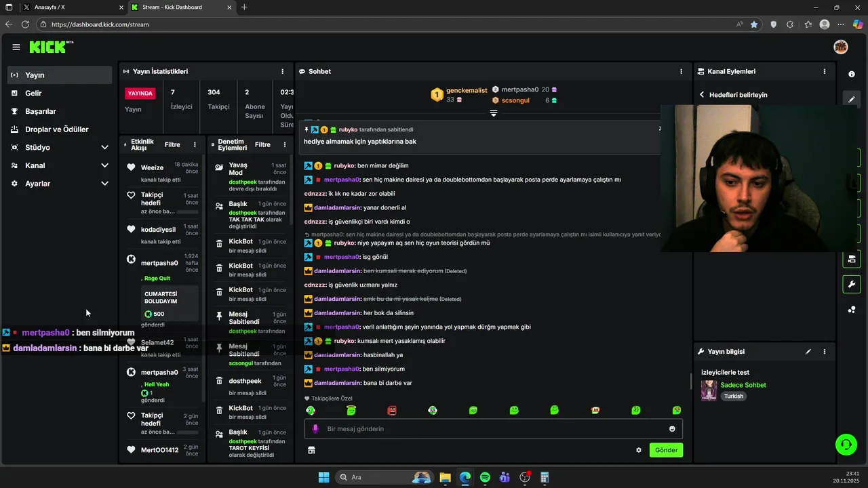Open Droplar ve Ödüller in sidebar
This screenshot has height=488, width=868.
(x=60, y=129)
